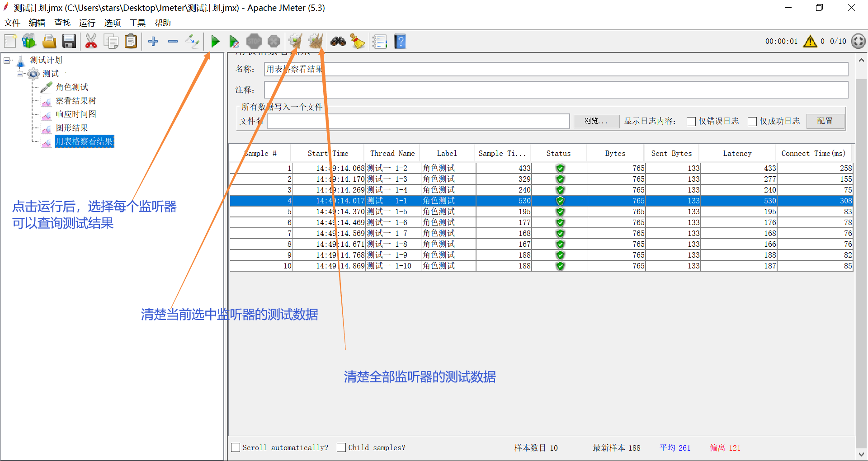The height and width of the screenshot is (461, 868).
Task: Enable Scroll automatically checkbox
Action: 236,447
